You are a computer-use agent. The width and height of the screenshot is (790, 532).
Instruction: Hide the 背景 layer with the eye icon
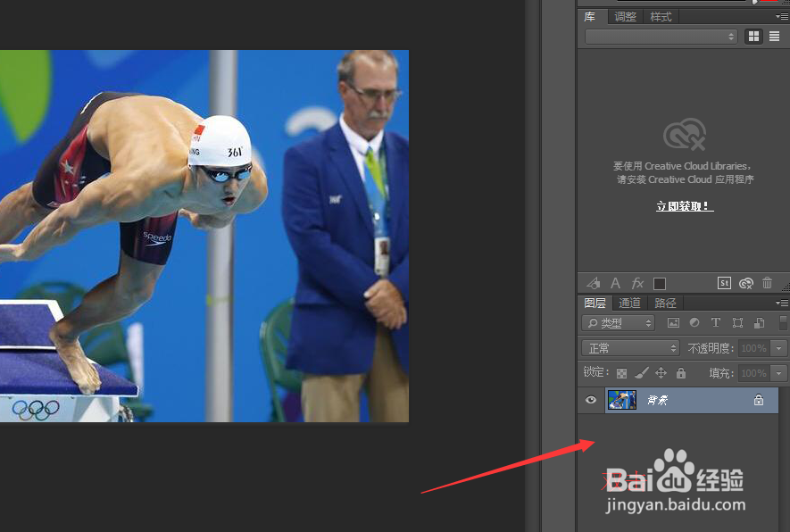click(591, 400)
